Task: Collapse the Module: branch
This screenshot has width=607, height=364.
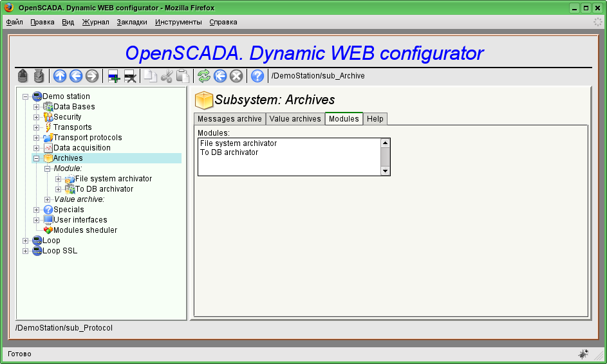Action: click(47, 168)
